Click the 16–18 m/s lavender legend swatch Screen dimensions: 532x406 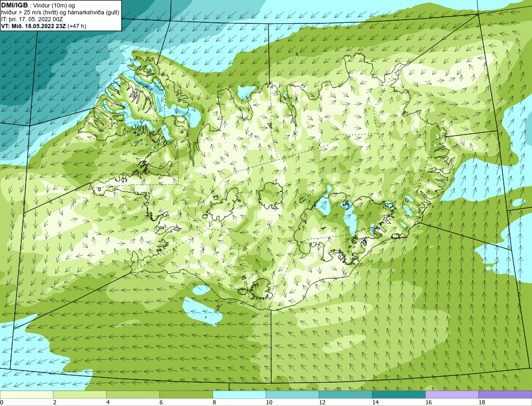(452, 394)
